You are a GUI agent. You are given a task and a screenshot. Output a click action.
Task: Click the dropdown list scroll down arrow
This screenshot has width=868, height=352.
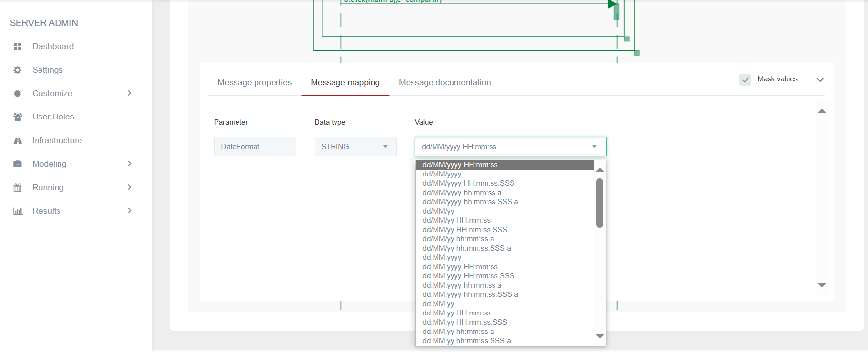600,336
